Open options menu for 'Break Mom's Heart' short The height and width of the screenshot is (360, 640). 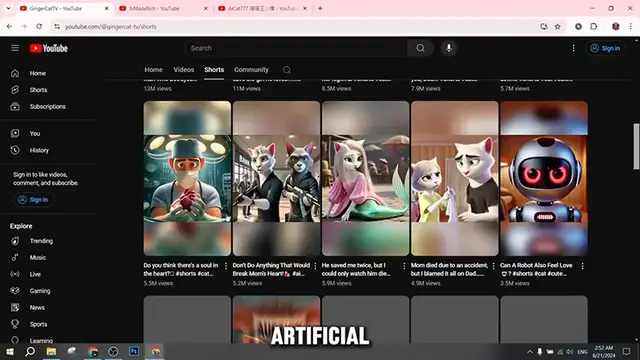(315, 266)
